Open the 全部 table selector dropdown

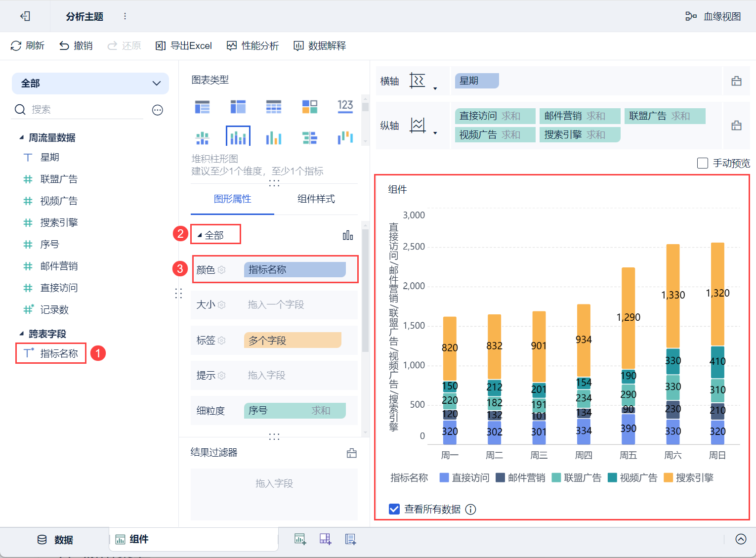click(90, 84)
